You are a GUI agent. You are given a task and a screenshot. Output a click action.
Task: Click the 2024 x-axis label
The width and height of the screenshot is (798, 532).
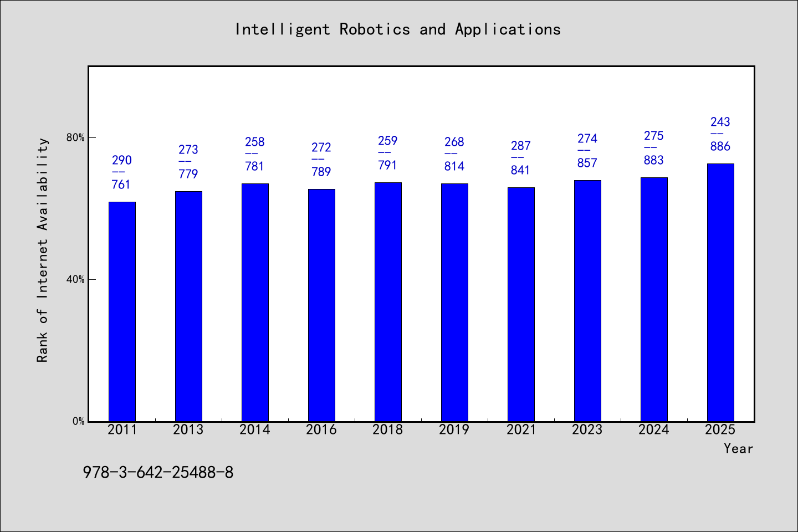[654, 429]
